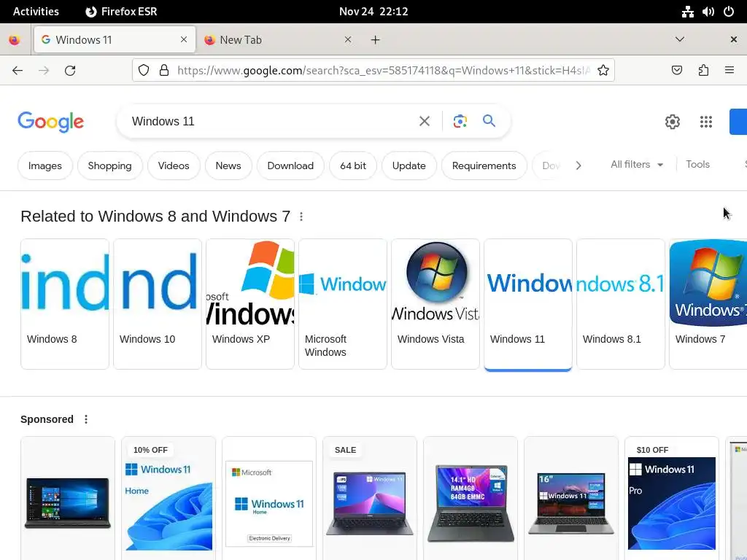Viewport: 747px width, 560px height.
Task: Bookmark this page with the star icon
Action: click(603, 71)
